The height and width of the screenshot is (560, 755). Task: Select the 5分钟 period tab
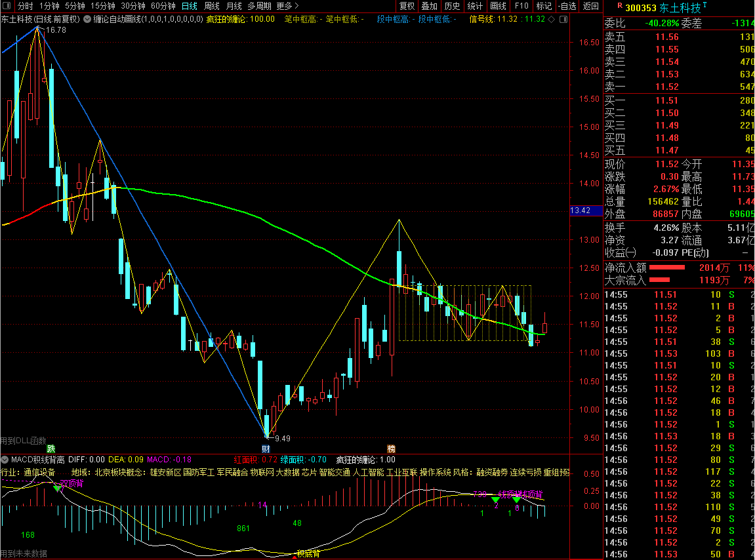click(75, 6)
